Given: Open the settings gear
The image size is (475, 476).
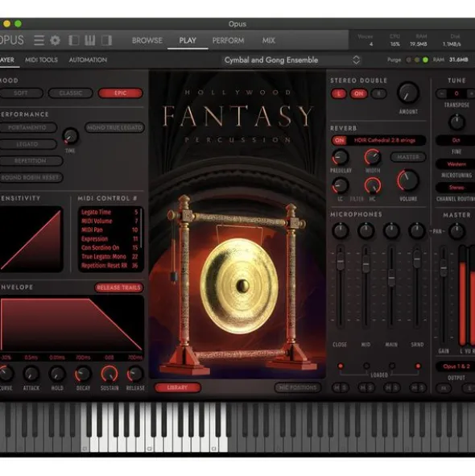Looking at the screenshot, I should point(56,40).
